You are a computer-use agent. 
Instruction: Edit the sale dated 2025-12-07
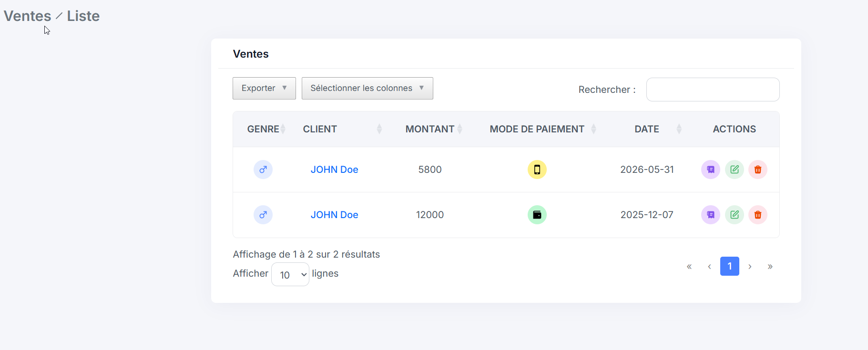pos(734,215)
